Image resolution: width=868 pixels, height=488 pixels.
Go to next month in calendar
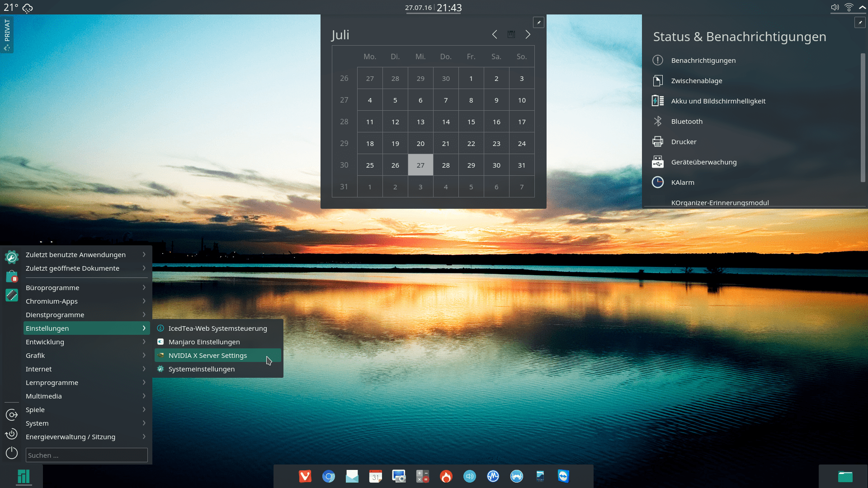(x=528, y=34)
